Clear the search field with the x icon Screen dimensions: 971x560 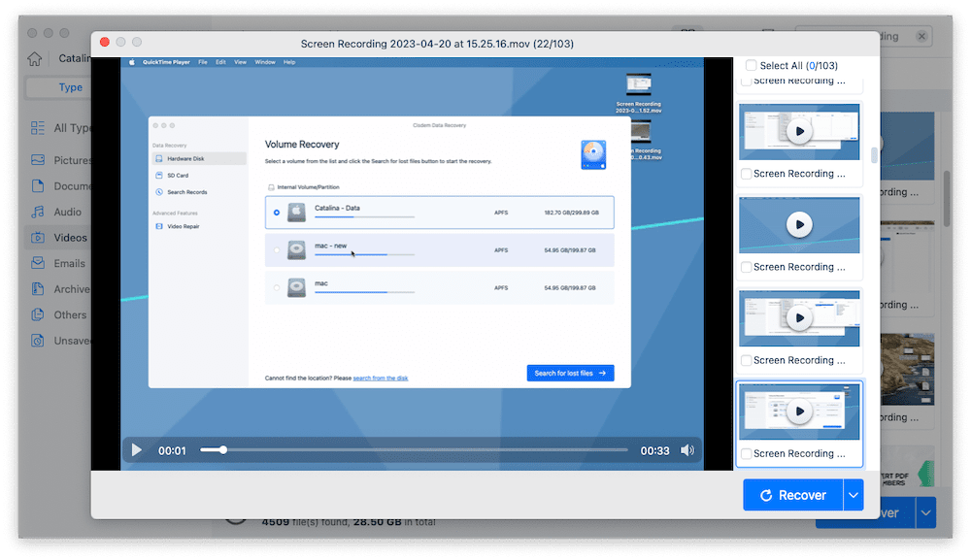tap(921, 36)
